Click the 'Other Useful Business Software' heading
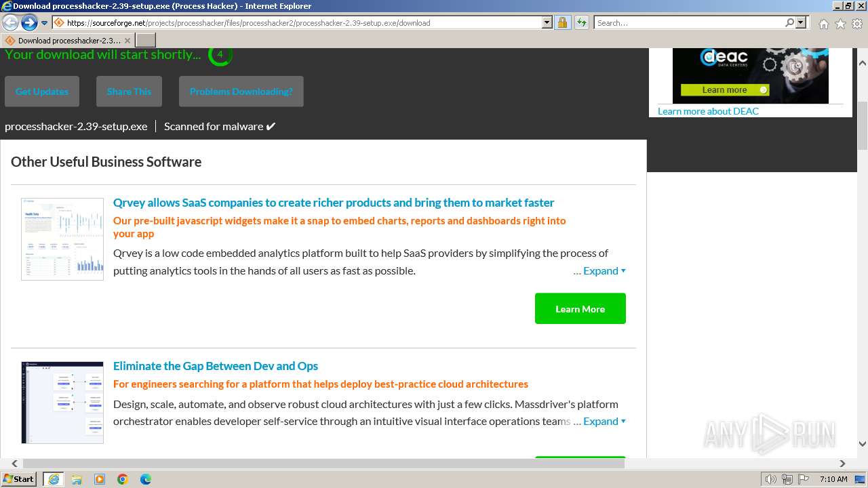The image size is (868, 488). (106, 162)
